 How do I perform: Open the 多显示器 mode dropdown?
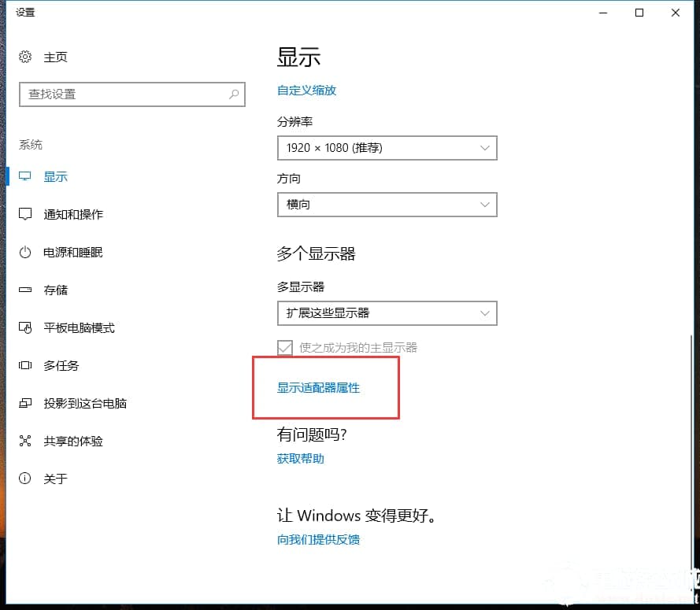click(x=387, y=313)
